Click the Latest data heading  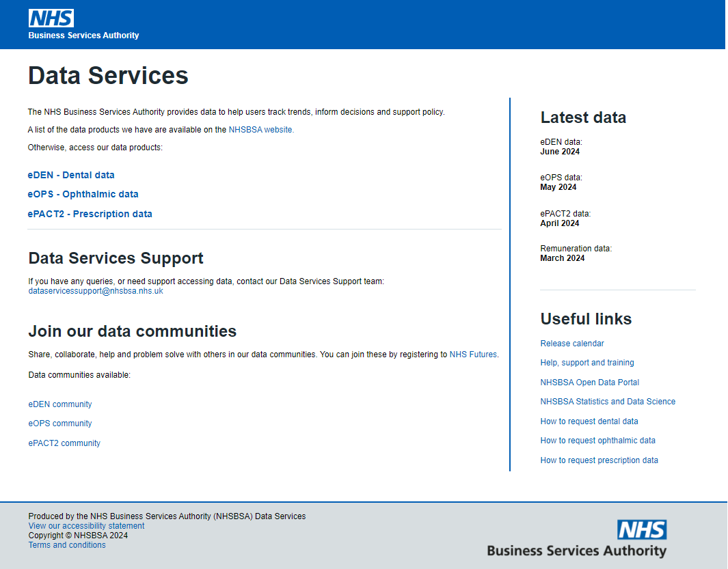click(x=583, y=117)
